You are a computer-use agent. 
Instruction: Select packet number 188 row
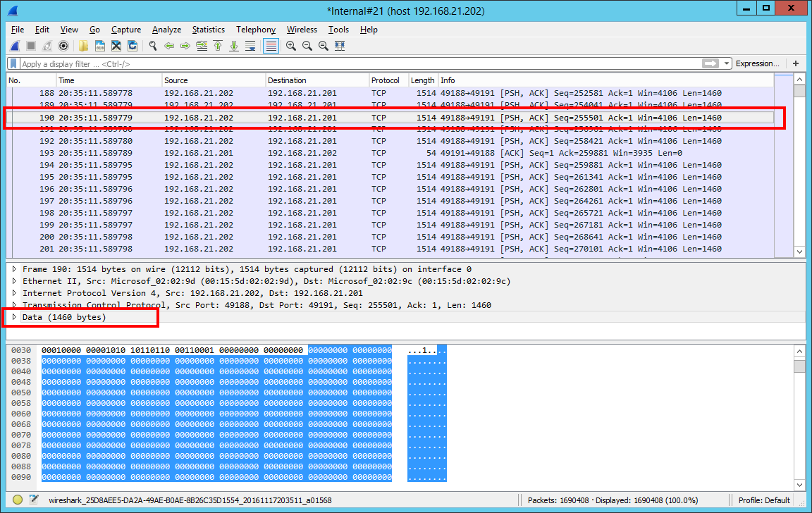(390, 93)
